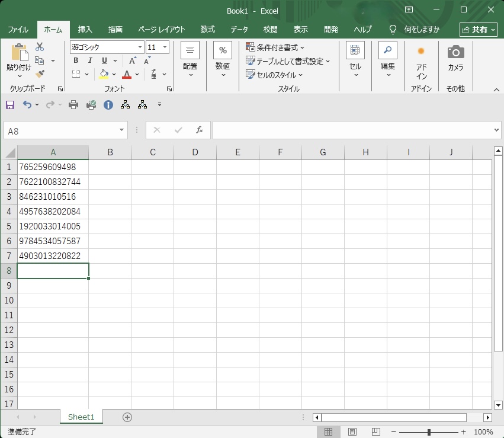Viewport: 504px width, 438px height.
Task: Click the insert function fx icon
Action: pyautogui.click(x=200, y=130)
